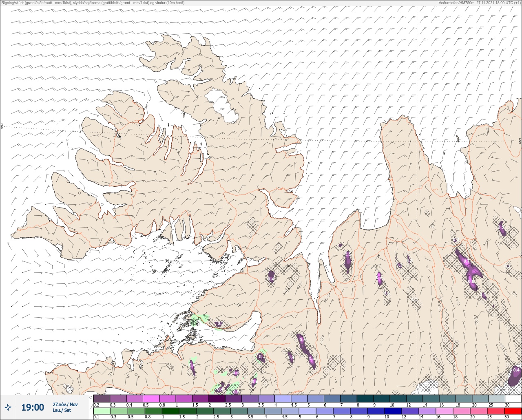This screenshot has width=522, height=420.
Task: Select the pale green 0.1 swatch, lower legend row
Action: tap(102, 410)
